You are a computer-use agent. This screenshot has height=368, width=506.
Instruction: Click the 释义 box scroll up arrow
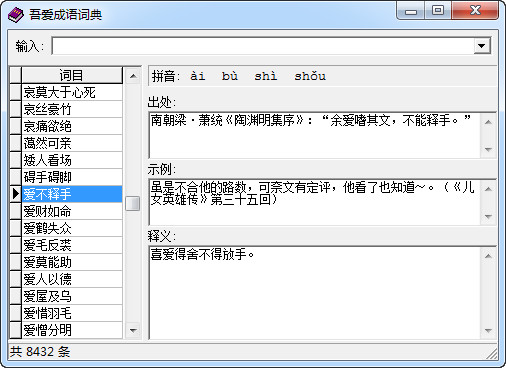(488, 256)
